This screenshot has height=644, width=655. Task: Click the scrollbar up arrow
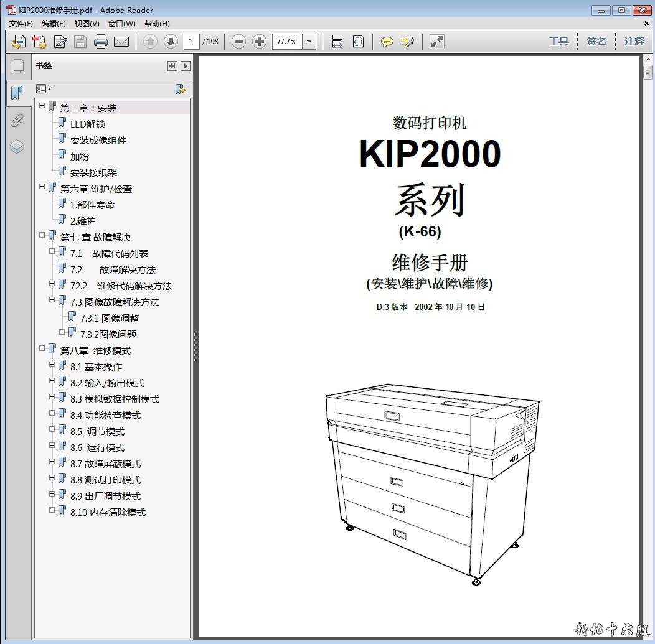648,59
